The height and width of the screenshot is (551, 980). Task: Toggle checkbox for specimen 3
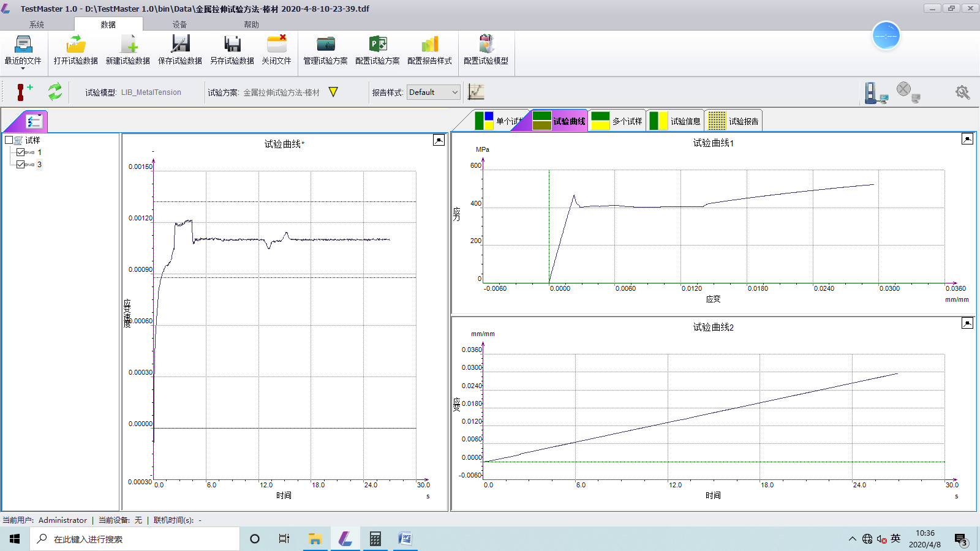point(21,165)
